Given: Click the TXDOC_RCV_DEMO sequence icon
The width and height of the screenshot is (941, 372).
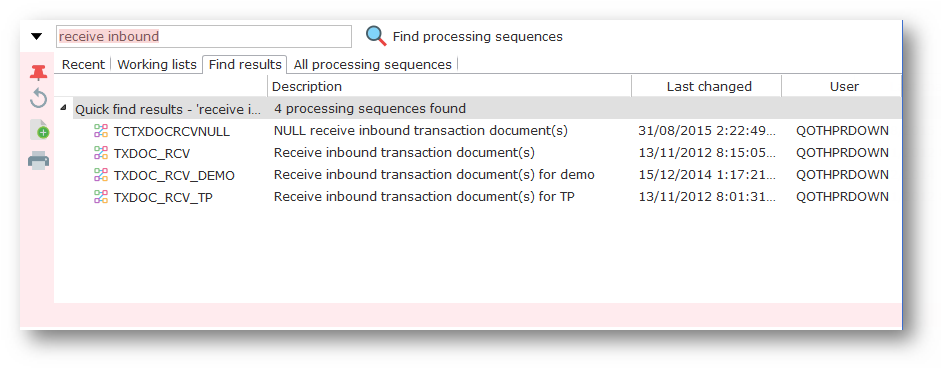Looking at the screenshot, I should (101, 175).
